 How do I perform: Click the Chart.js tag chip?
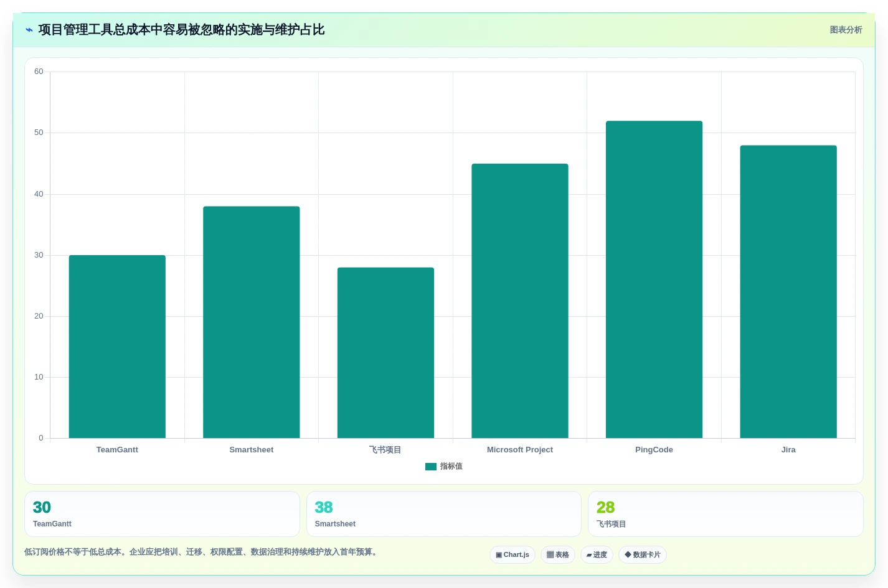pyautogui.click(x=512, y=555)
